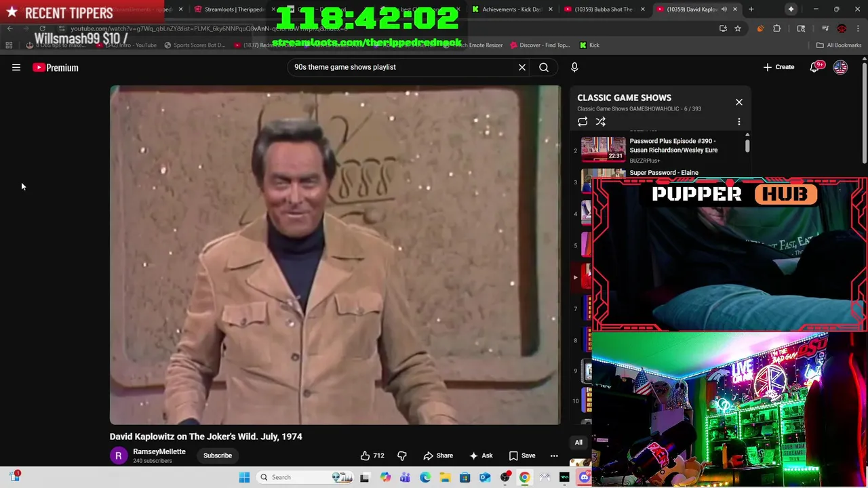Open Chrome extensions puzzle menu

(777, 28)
